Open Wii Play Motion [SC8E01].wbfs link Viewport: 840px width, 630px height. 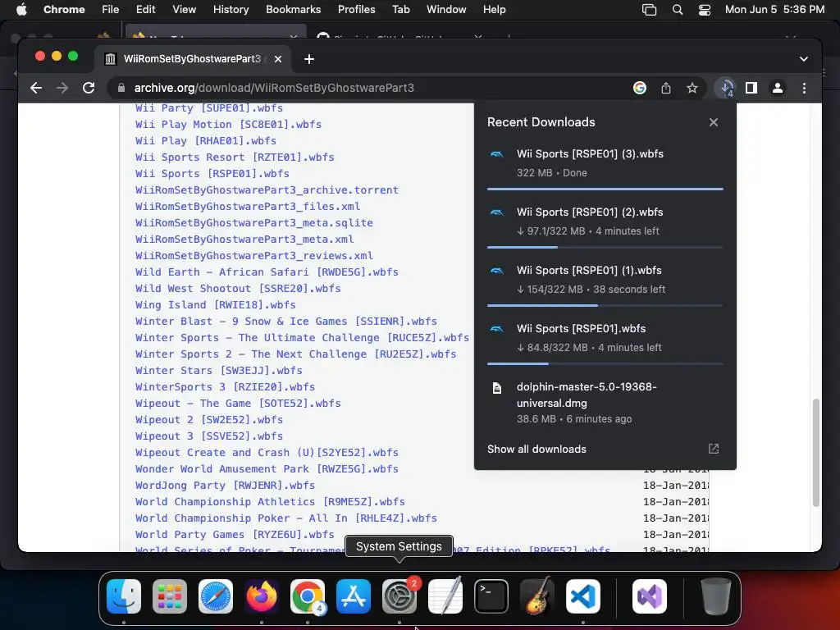point(228,125)
